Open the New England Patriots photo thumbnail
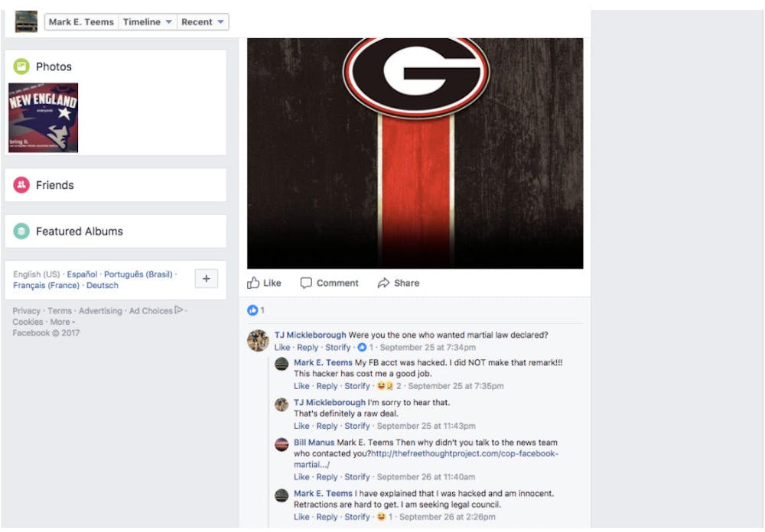This screenshot has height=532, width=765. [43, 118]
